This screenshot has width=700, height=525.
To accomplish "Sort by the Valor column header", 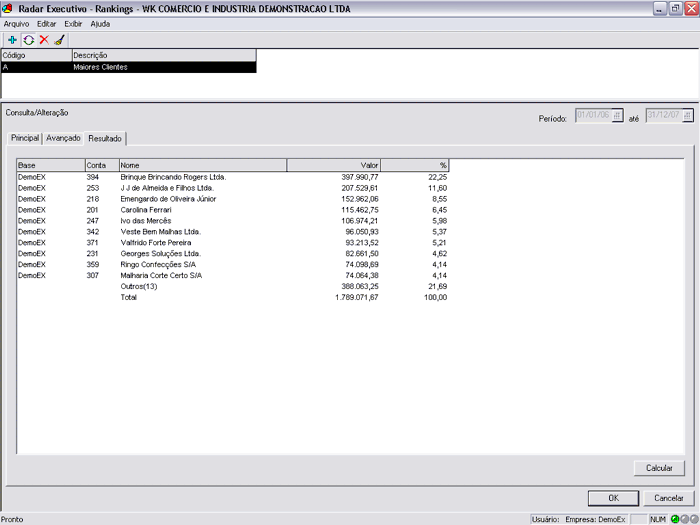I will pyautogui.click(x=333, y=165).
